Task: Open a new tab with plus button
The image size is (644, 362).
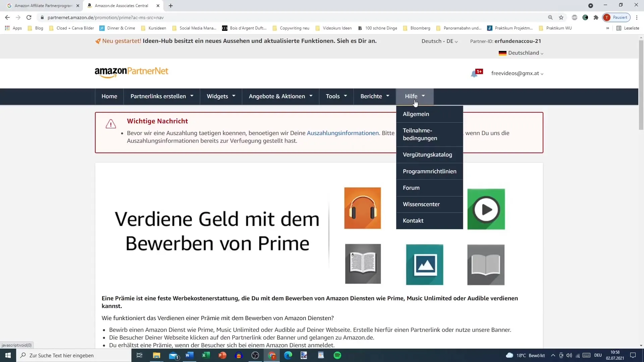Action: coord(171,6)
